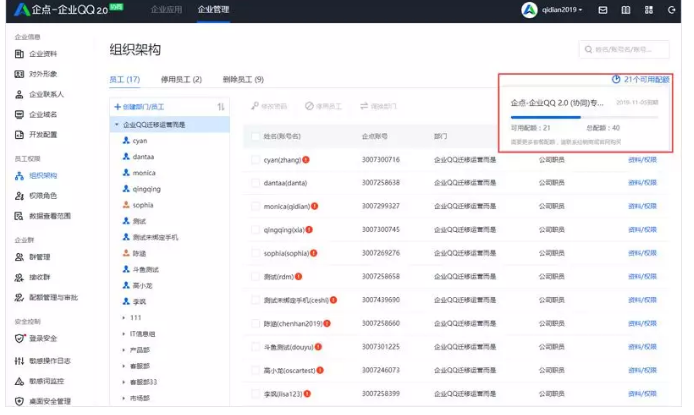Select sophia in the department tree
This screenshot has height=415, width=694.
tap(143, 205)
